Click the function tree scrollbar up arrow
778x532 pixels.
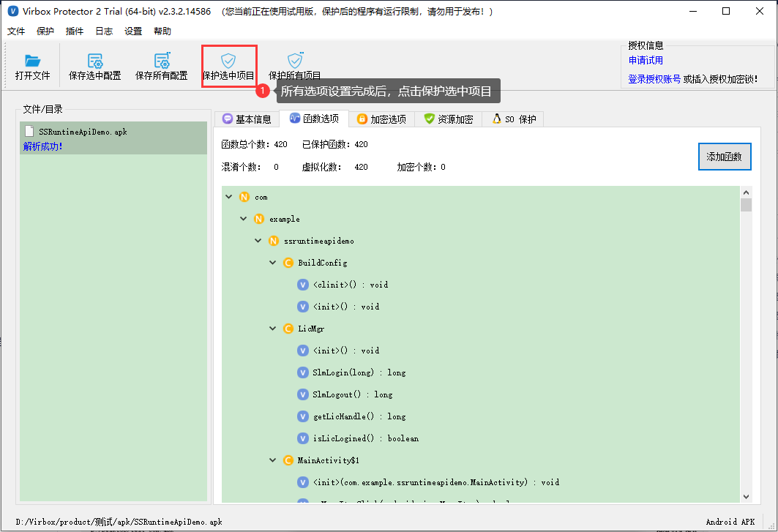pos(747,192)
